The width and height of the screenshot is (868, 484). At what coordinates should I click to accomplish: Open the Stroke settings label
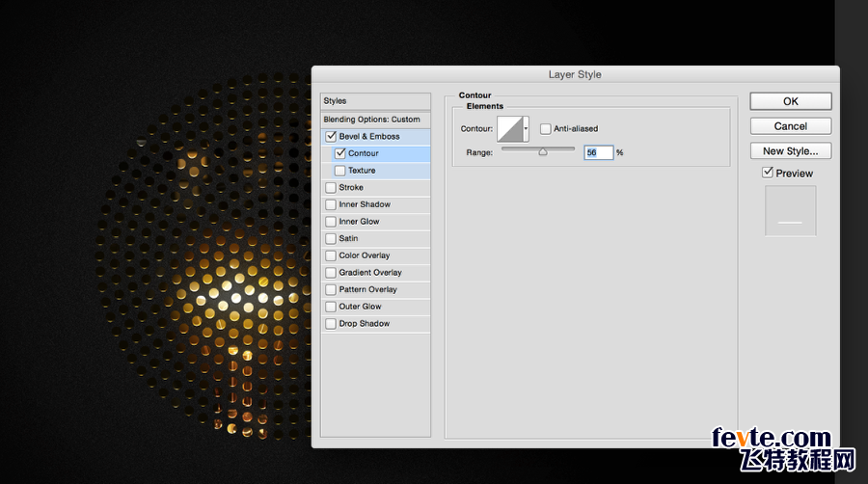(x=351, y=187)
